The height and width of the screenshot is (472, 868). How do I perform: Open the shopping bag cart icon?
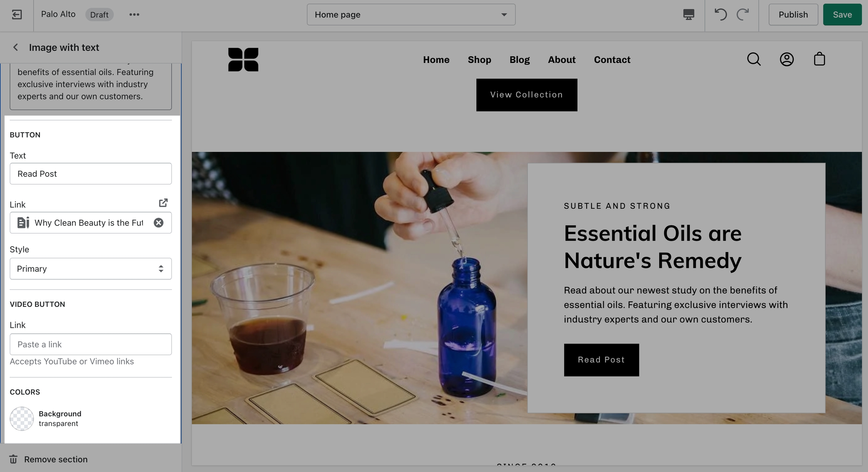click(819, 59)
